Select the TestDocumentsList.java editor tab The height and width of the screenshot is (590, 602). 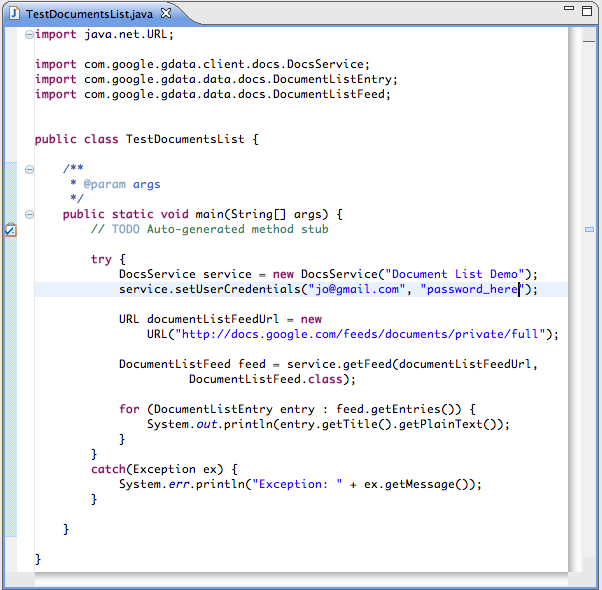pyautogui.click(x=90, y=13)
